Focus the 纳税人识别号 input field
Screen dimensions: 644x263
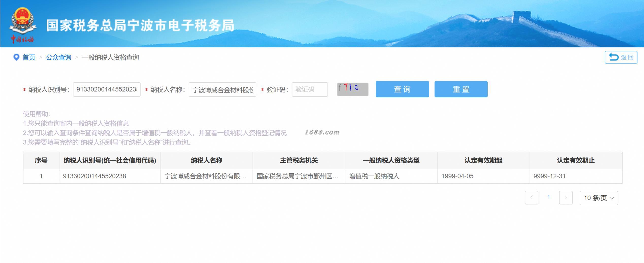click(x=107, y=89)
